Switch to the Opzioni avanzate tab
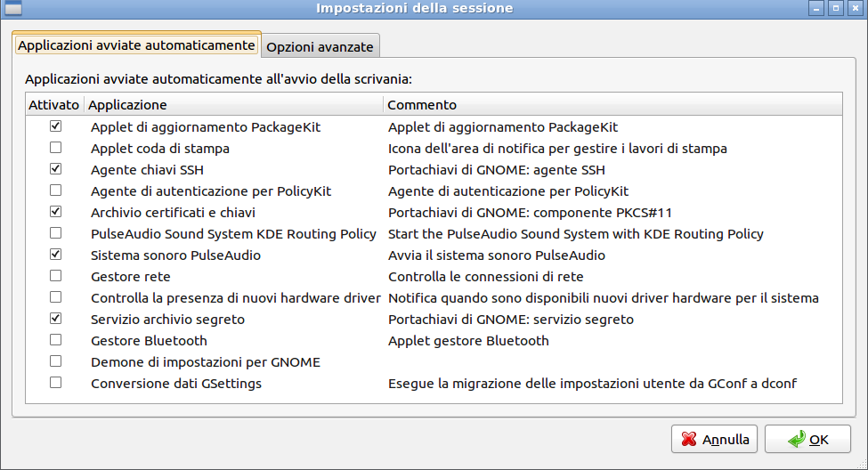 [320, 46]
